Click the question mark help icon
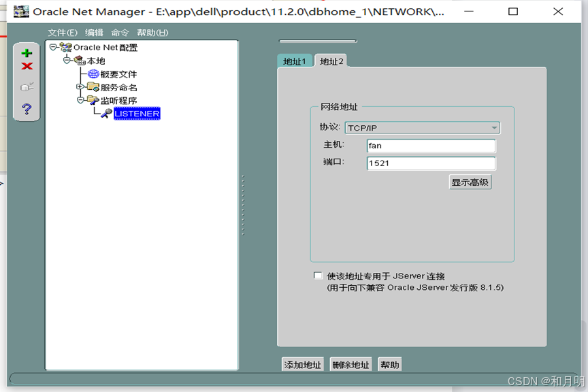 tap(27, 109)
